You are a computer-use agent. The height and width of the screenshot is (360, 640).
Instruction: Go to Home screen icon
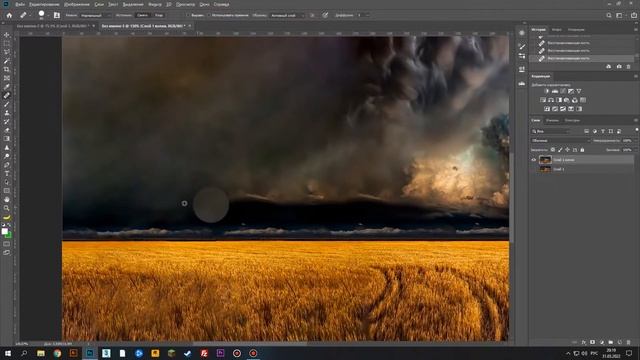click(9, 15)
